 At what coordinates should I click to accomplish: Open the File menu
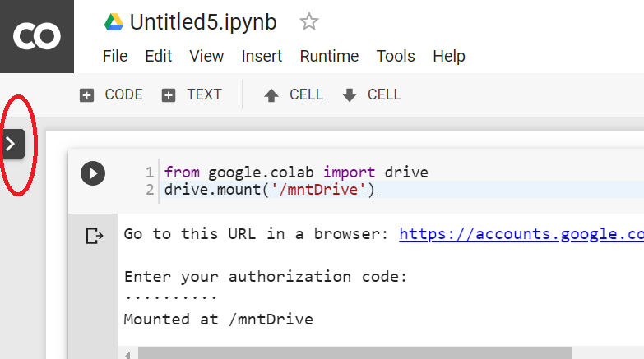click(x=115, y=56)
